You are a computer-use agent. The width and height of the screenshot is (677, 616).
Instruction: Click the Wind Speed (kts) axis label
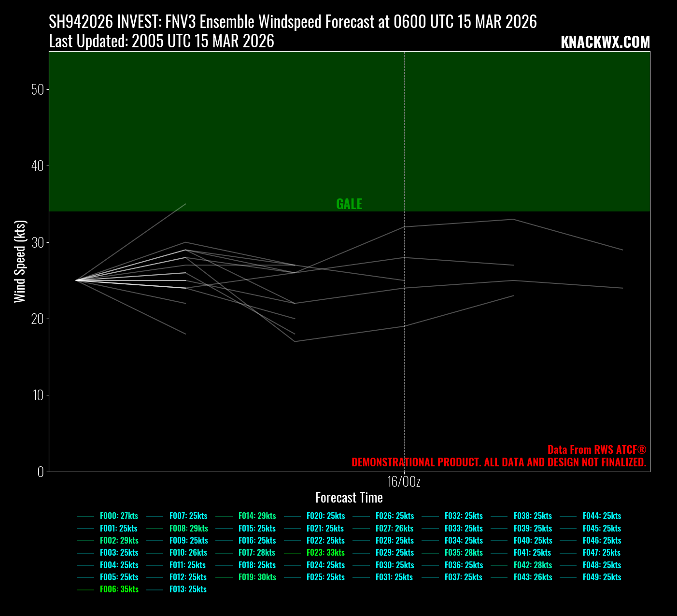pyautogui.click(x=19, y=262)
